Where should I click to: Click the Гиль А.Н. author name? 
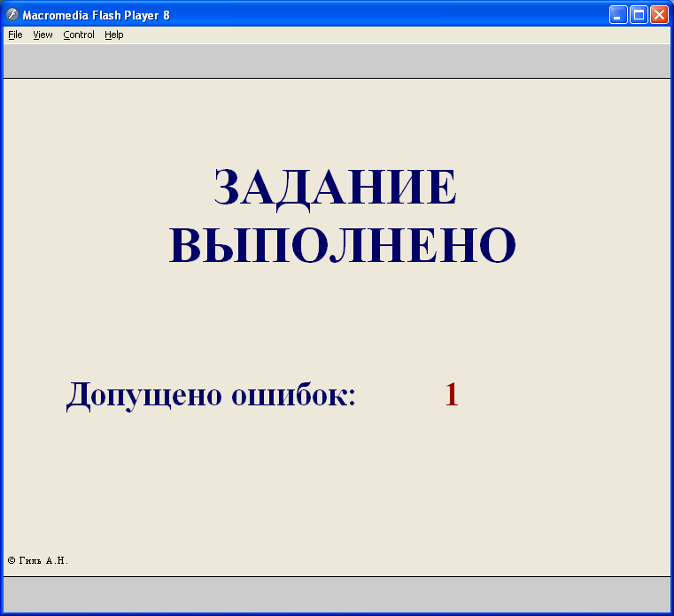point(43,560)
